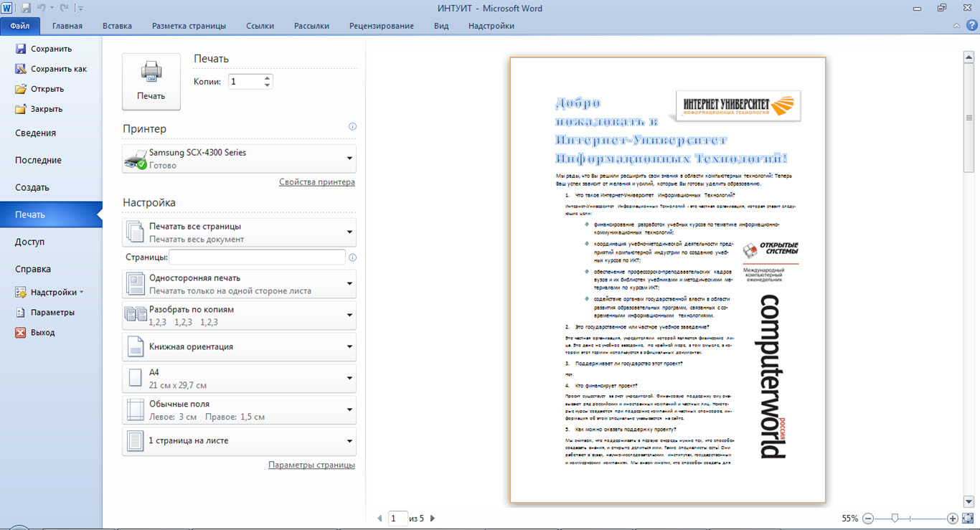Switch to the Вид tab
The height and width of the screenshot is (530, 980).
coord(441,26)
